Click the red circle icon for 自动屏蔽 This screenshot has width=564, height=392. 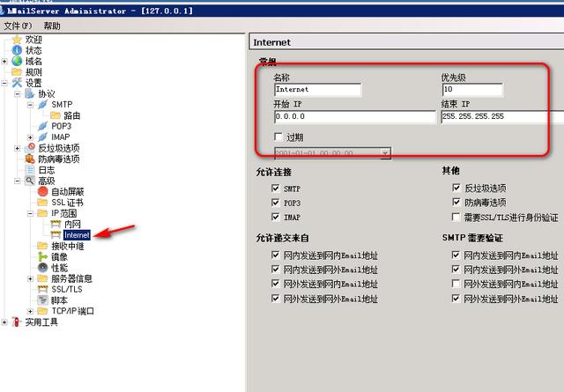43,192
